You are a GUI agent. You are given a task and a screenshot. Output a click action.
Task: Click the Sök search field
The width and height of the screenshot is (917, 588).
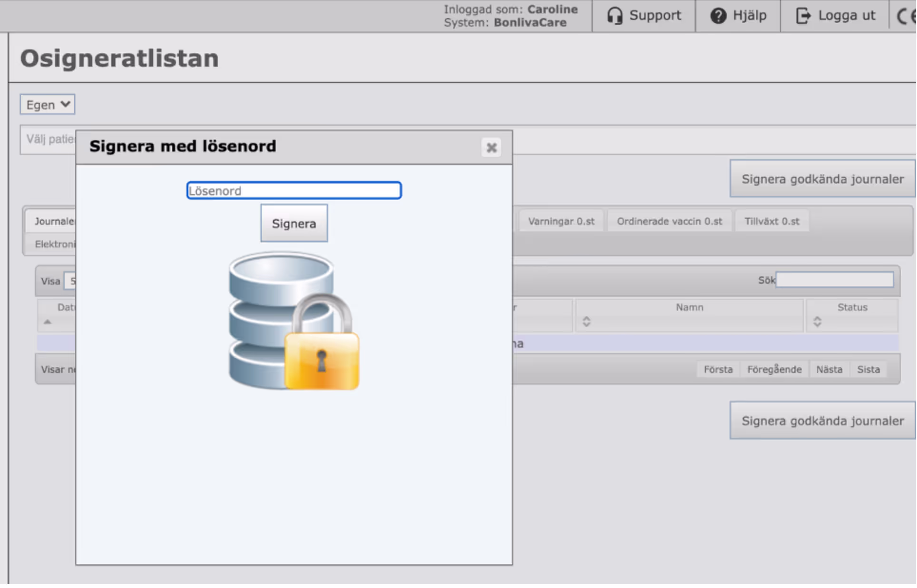click(x=834, y=280)
